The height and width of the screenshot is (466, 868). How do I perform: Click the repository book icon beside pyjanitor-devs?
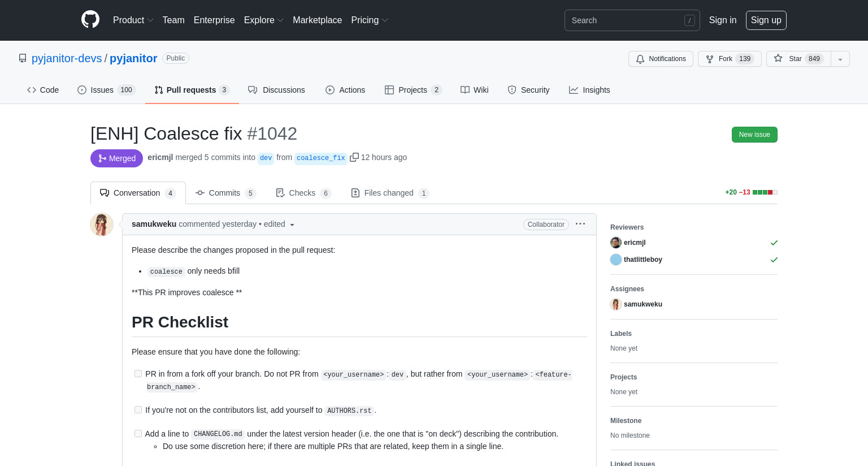23,58
